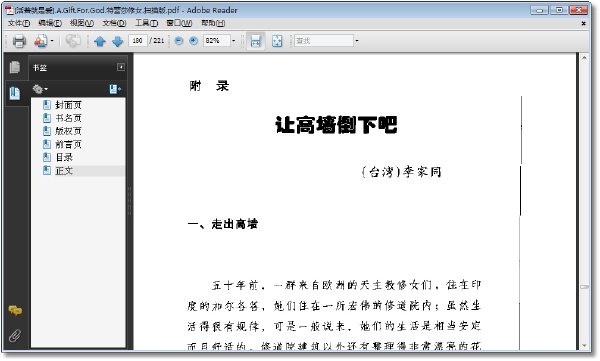Close the document with menu bar X
Image resolution: width=600 pixels, height=361 pixels.
pyautogui.click(x=584, y=23)
